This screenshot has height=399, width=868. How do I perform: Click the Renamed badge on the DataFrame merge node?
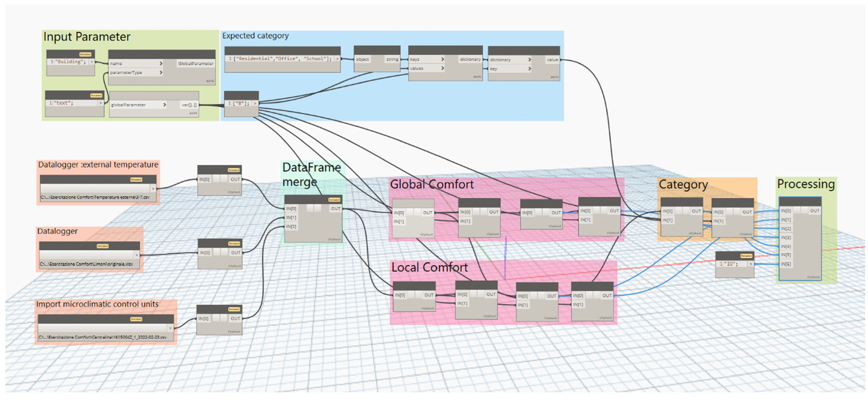[x=334, y=200]
